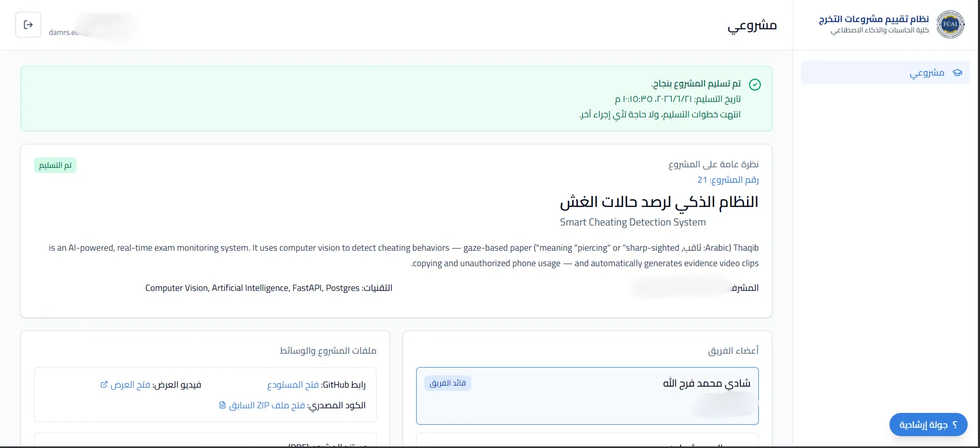The image size is (980, 448).
Task: Open the GitHub repository link فتح المستودع
Action: (293, 385)
